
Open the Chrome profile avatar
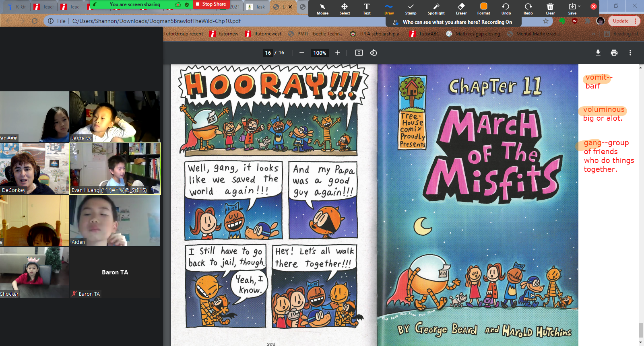click(x=601, y=21)
